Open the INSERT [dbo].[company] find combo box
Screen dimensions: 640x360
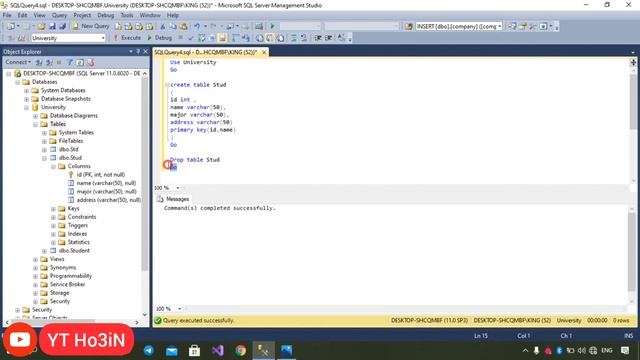coord(459,27)
